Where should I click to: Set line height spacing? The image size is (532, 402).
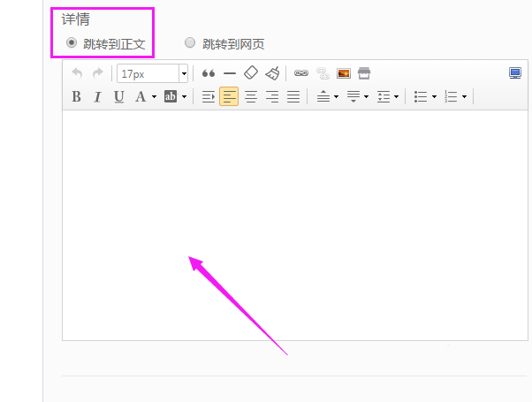384,97
